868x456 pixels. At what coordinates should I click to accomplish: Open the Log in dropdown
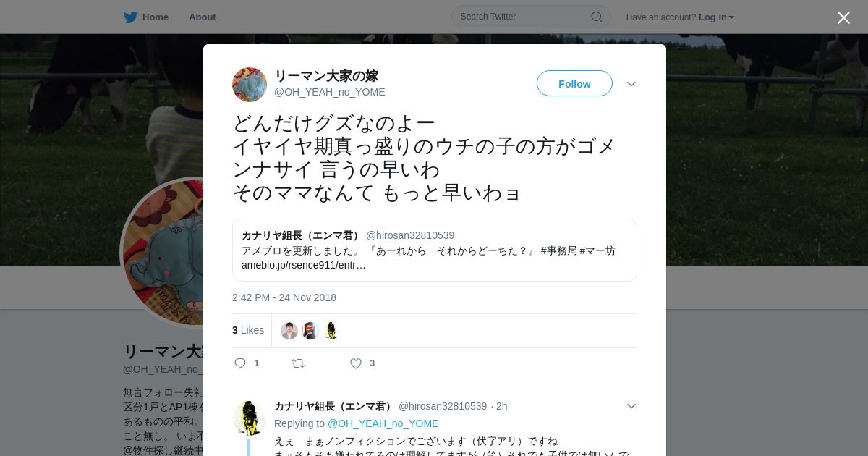(x=716, y=17)
